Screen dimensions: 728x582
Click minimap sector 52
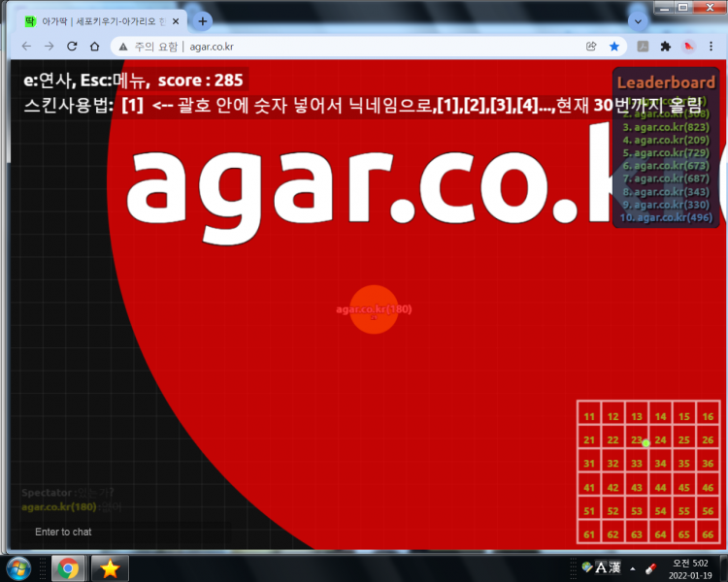pos(612,507)
